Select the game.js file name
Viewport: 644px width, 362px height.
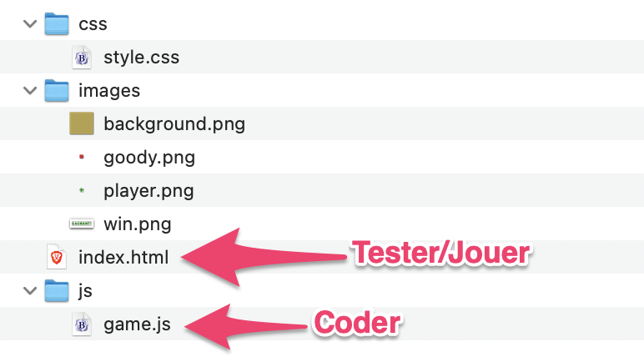coord(137,324)
